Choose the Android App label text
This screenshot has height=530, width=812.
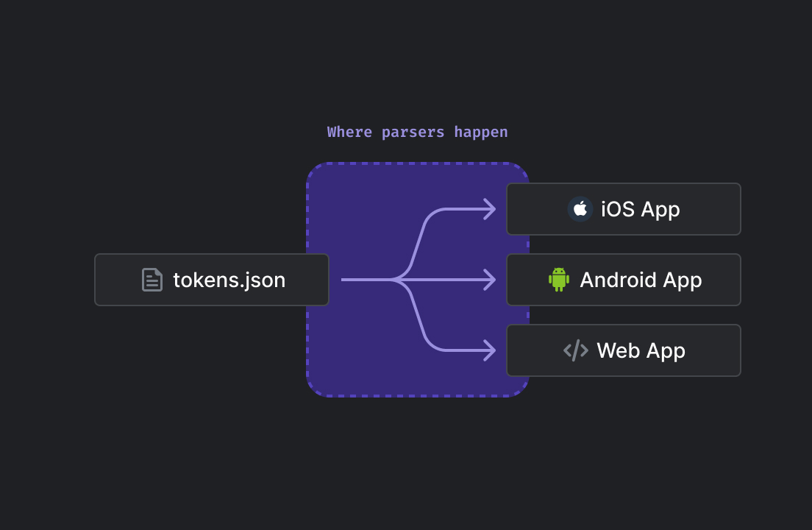click(641, 280)
